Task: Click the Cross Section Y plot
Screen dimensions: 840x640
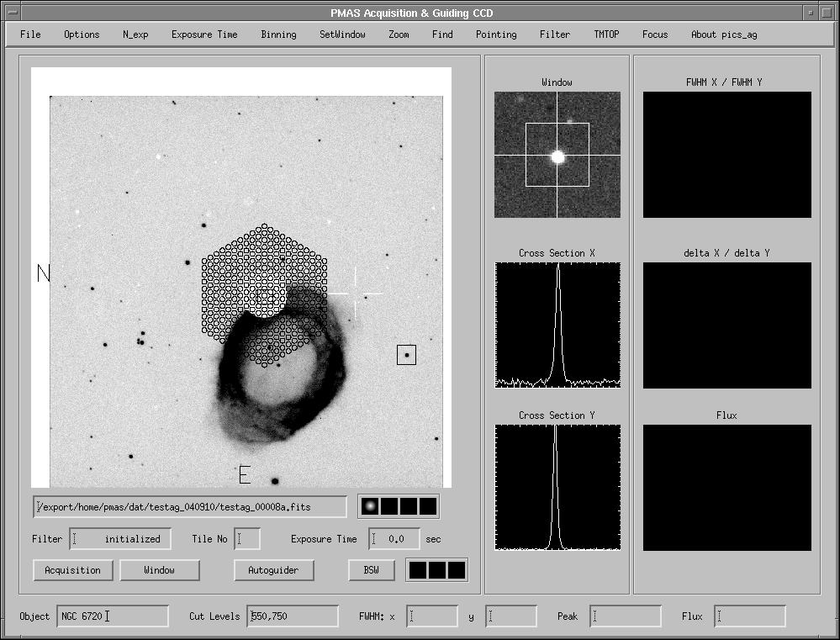Action: click(557, 487)
